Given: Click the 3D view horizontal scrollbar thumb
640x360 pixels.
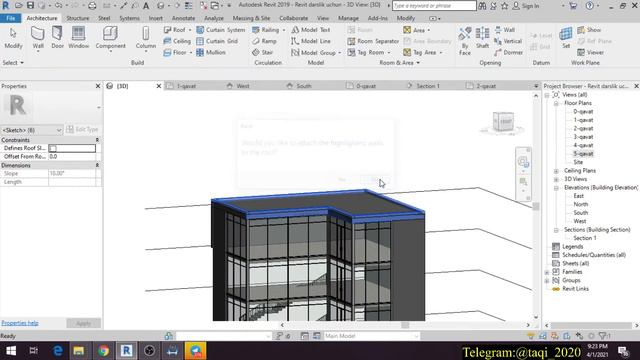Looking at the screenshot, I should pos(405,325).
